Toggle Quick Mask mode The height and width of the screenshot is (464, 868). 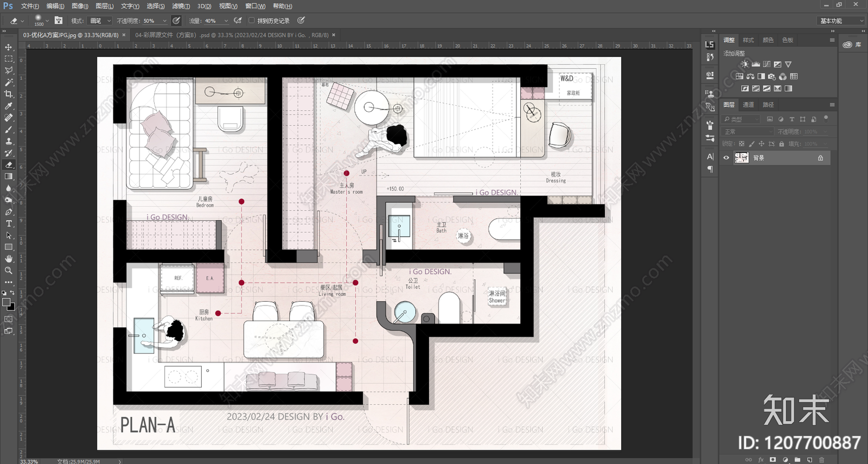pos(9,319)
